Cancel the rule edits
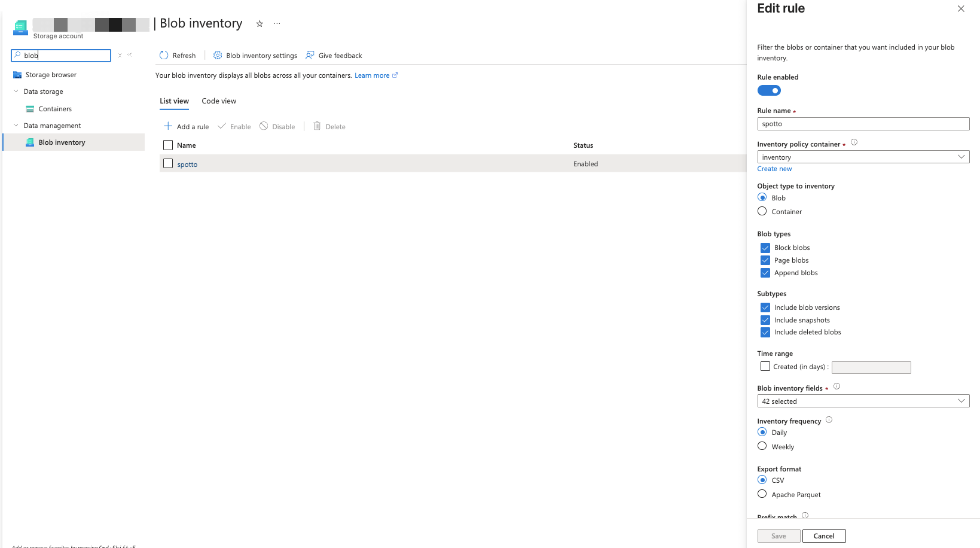 tap(823, 535)
